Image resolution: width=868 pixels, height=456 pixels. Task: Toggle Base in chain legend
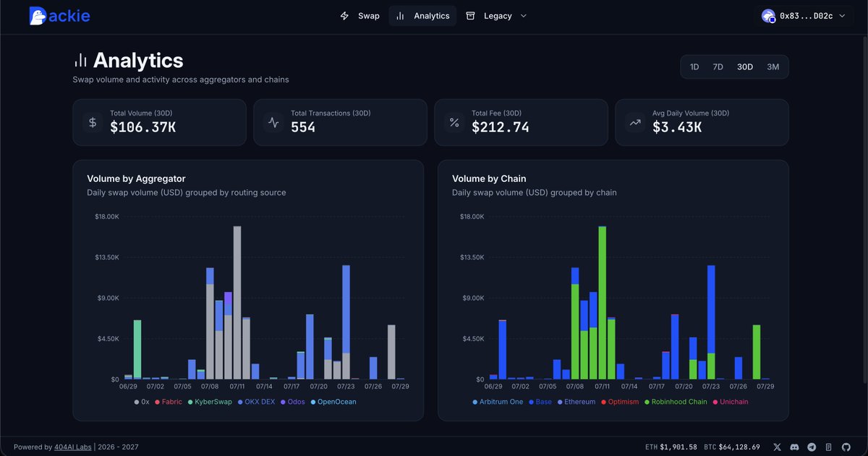[x=540, y=402]
